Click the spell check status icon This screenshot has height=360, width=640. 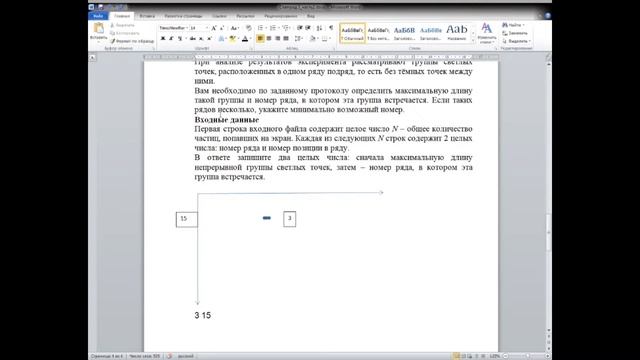[x=169, y=356]
